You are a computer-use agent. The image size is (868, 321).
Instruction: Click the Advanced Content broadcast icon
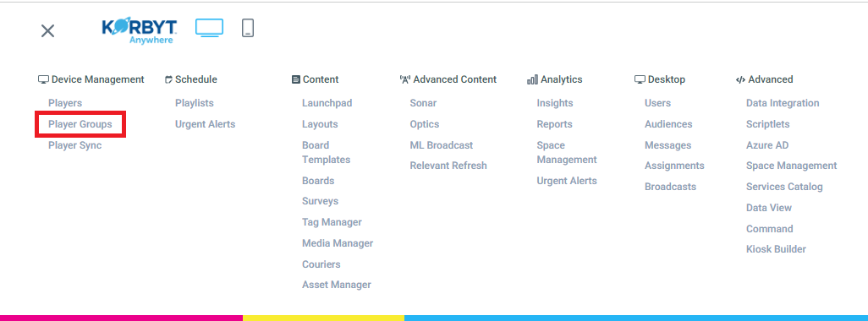click(x=404, y=79)
